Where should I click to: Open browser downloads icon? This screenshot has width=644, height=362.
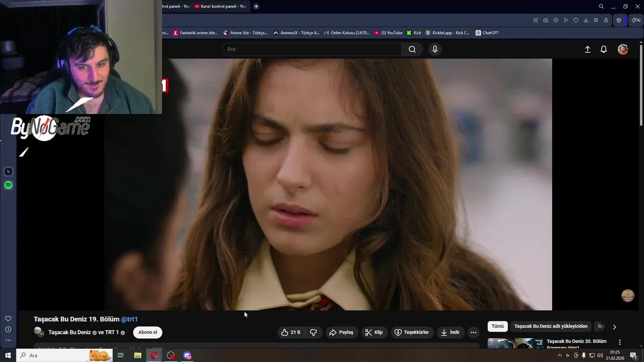[586, 20]
